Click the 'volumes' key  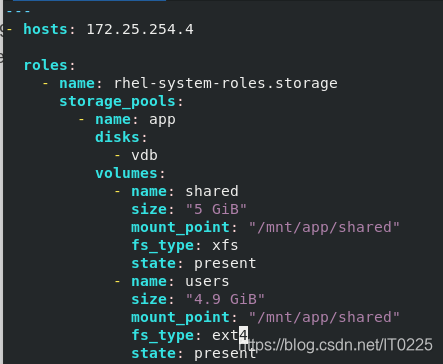(x=126, y=173)
